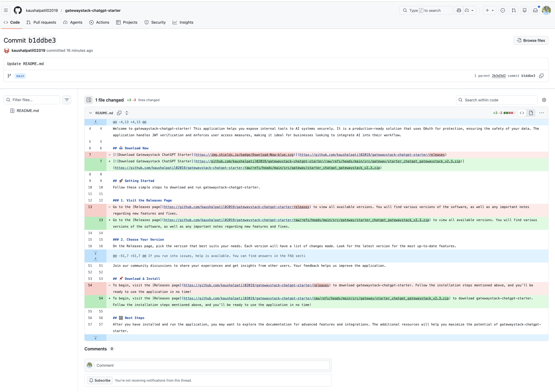555x392 pixels.
Task: Open GitHub Copilot chat
Action: (459, 10)
